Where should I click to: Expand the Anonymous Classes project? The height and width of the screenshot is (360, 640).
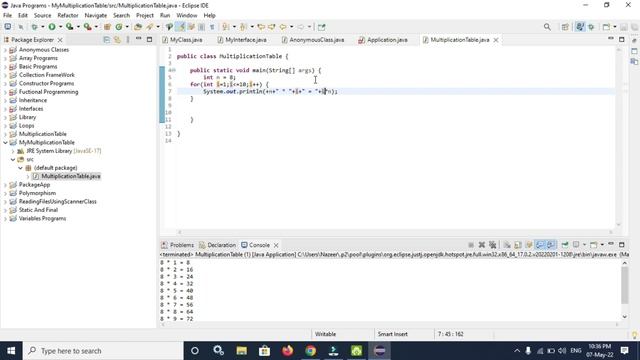pos(5,50)
